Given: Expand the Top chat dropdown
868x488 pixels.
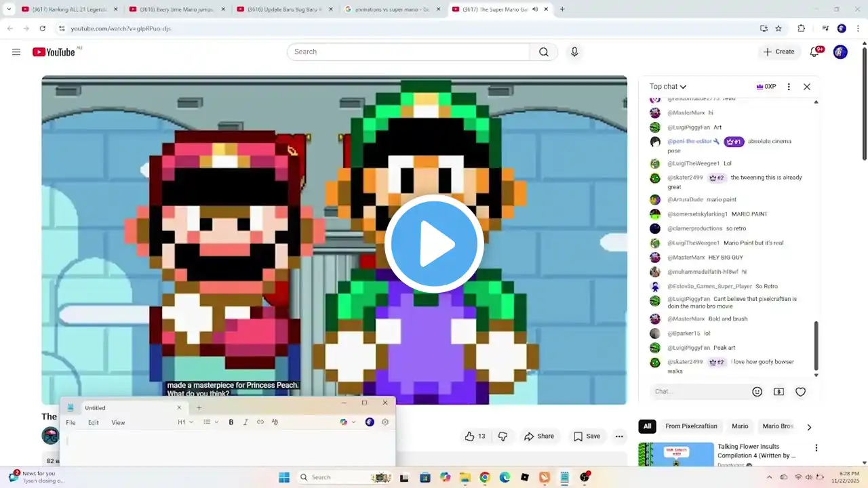Looking at the screenshot, I should tap(668, 87).
